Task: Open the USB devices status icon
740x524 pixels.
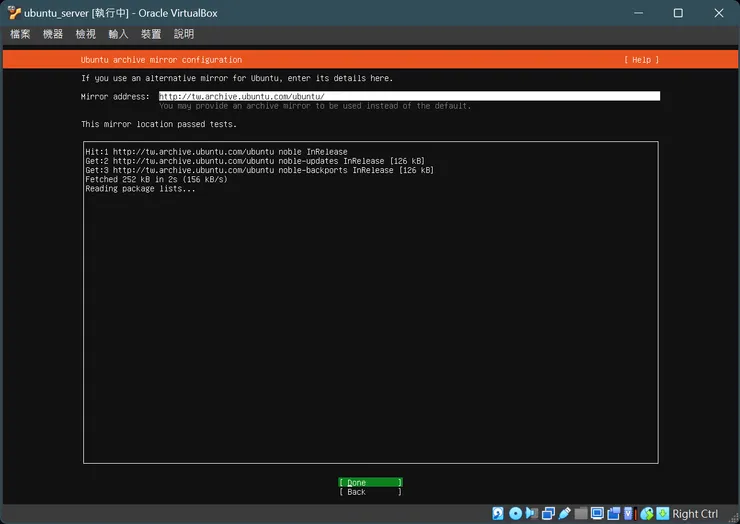Action: click(x=564, y=513)
